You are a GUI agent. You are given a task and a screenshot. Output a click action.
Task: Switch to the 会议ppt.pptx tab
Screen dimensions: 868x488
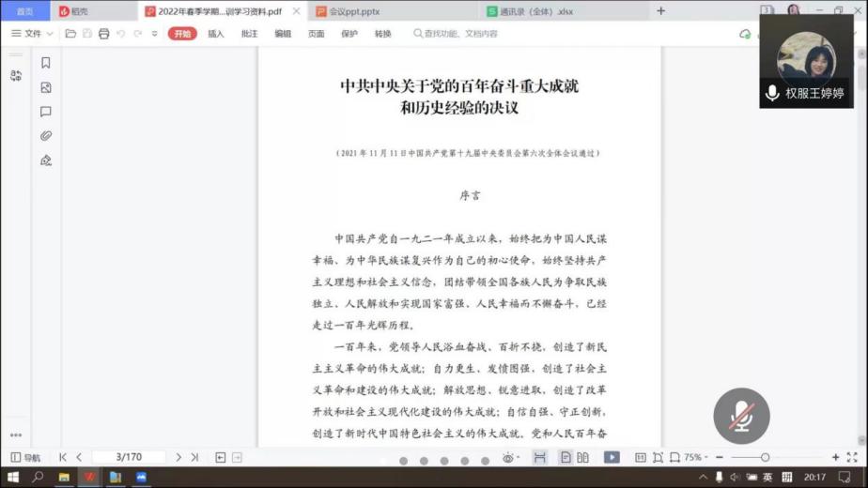pyautogui.click(x=354, y=11)
